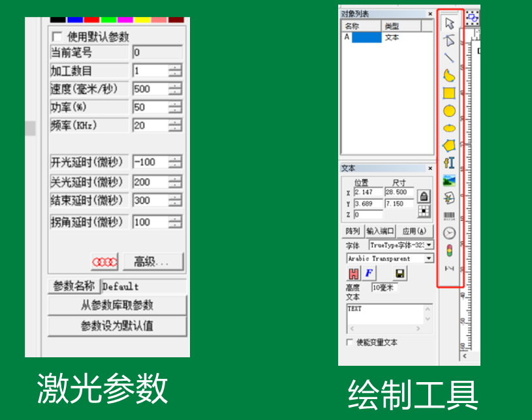Select the circle drawing tool
Screen dimensions: 532x420
[449, 110]
